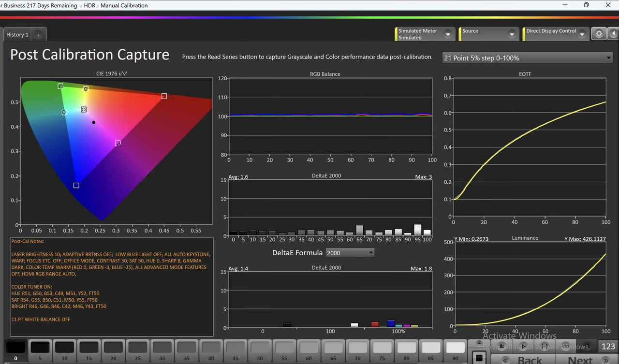Click the red bar in color DeltaE chart

(x=375, y=324)
